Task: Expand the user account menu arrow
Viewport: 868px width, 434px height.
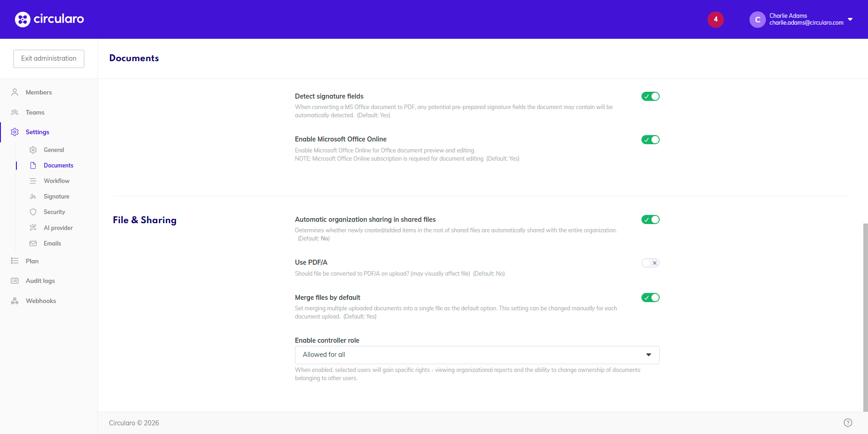Action: [x=850, y=19]
